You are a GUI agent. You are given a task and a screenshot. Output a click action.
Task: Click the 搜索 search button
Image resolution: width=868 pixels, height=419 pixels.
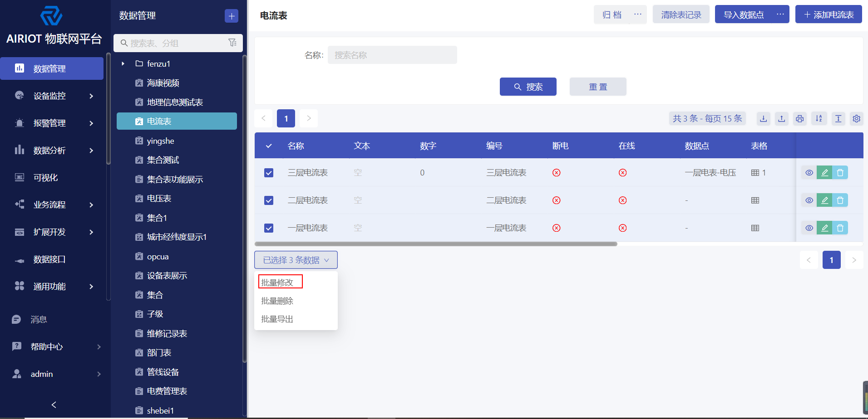pos(528,87)
